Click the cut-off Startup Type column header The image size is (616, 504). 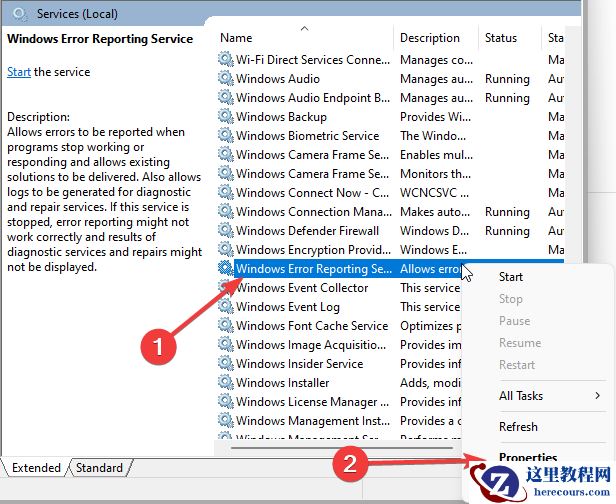click(x=556, y=38)
